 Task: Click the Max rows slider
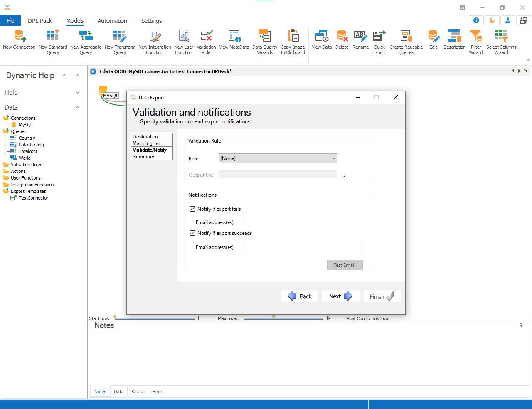(283, 318)
